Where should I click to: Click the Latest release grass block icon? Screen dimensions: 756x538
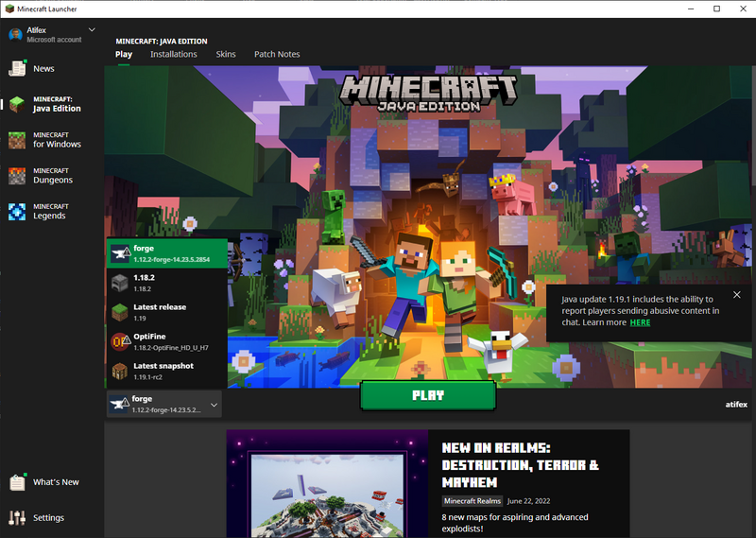pyautogui.click(x=120, y=312)
